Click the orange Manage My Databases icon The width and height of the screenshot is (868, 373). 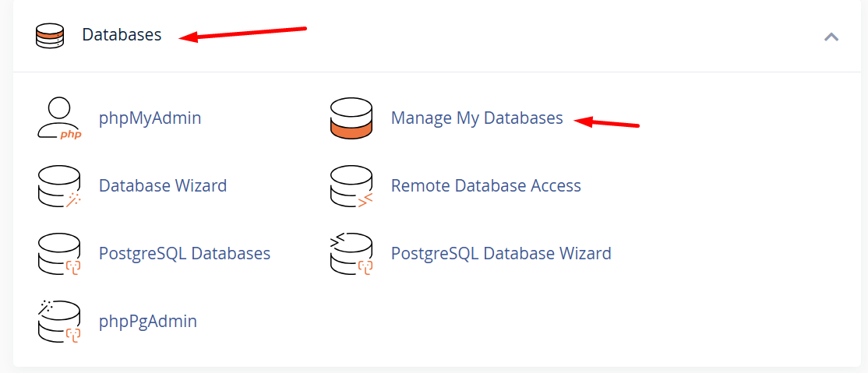point(351,118)
